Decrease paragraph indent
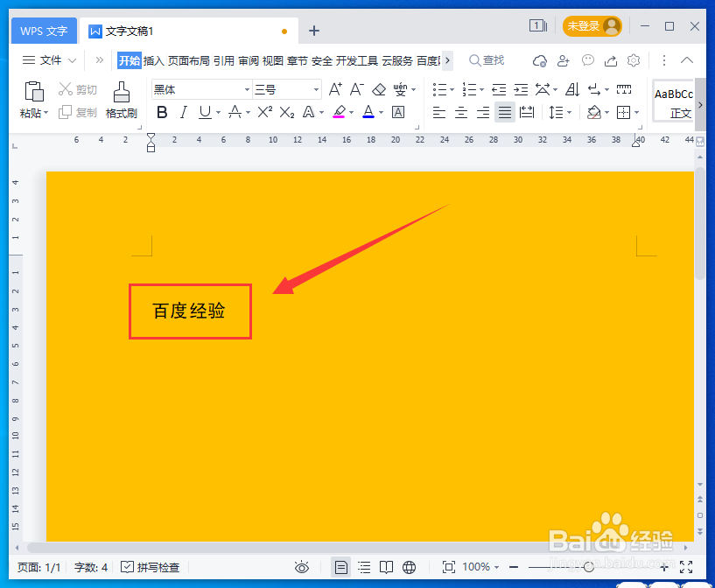Image resolution: width=715 pixels, height=588 pixels. 499,90
